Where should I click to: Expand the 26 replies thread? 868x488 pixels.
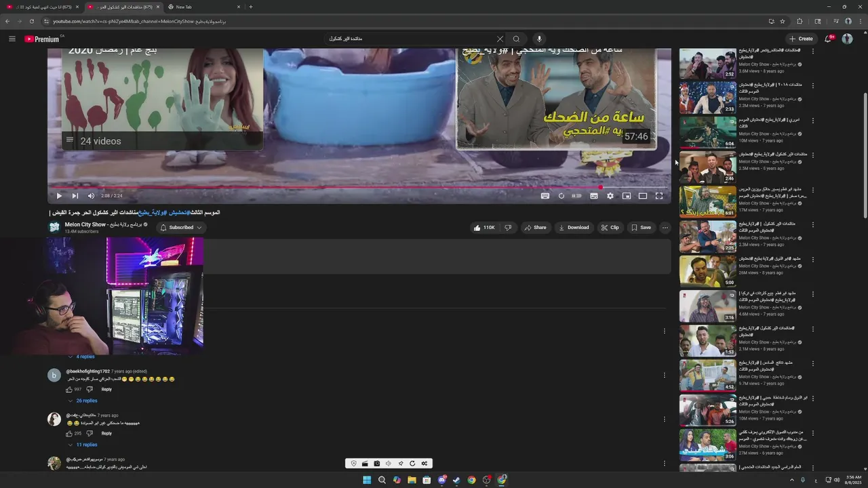click(x=82, y=401)
